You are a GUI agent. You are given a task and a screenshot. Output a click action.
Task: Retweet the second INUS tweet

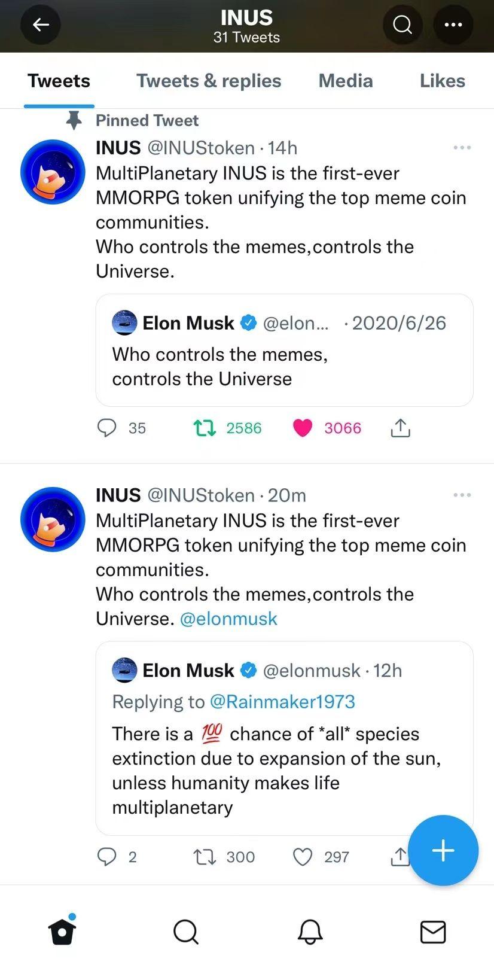(205, 857)
